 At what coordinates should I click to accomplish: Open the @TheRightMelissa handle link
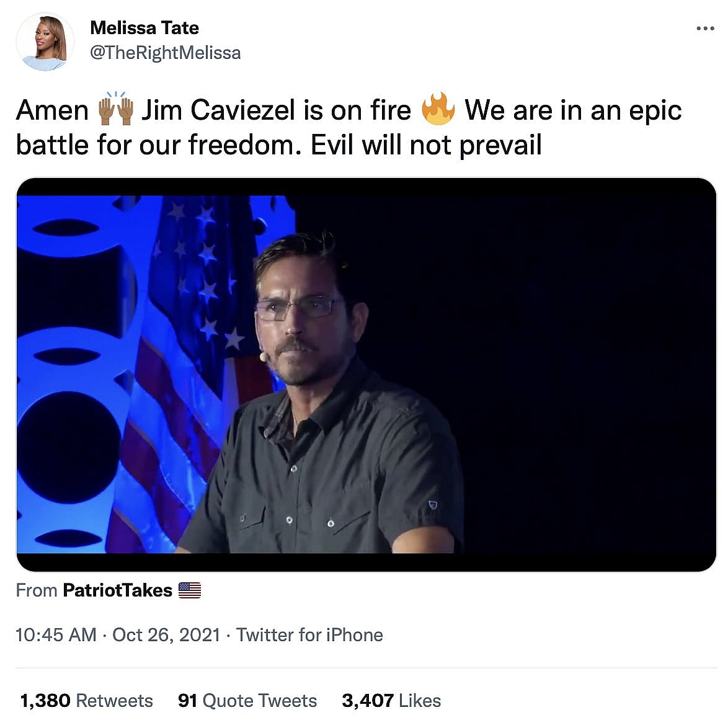pos(166,53)
